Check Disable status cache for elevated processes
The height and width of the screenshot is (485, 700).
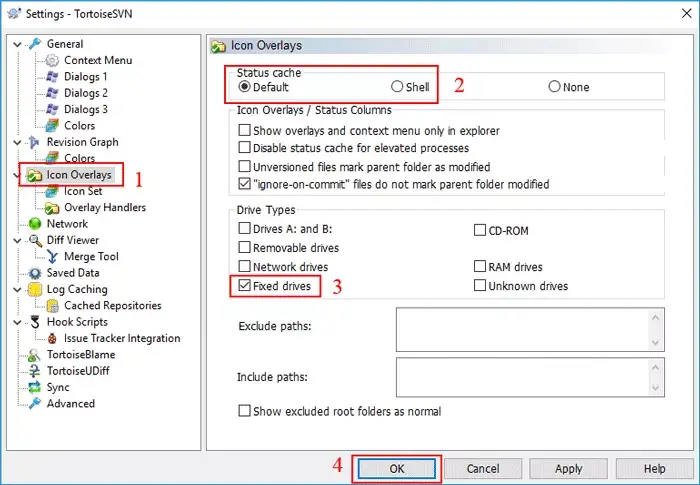point(244,147)
